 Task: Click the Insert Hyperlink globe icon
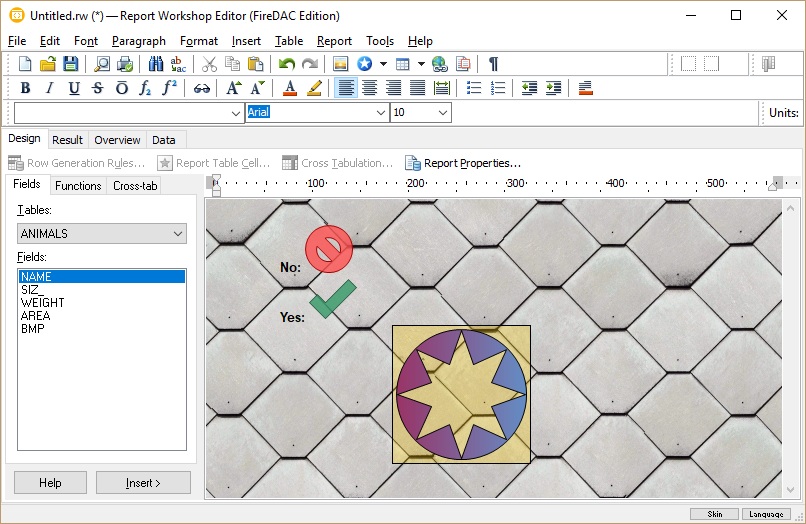pyautogui.click(x=440, y=64)
